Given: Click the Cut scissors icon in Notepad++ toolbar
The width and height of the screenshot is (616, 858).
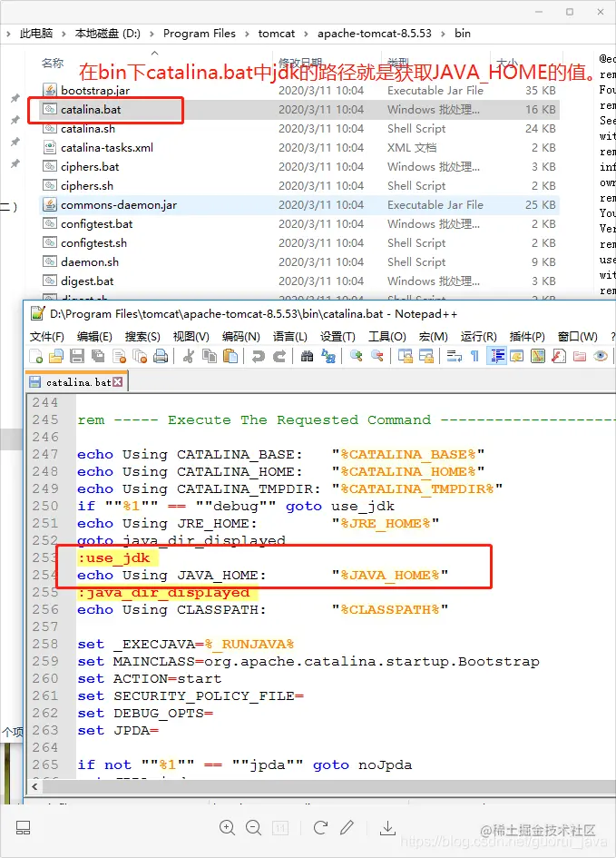Looking at the screenshot, I should tap(189, 356).
